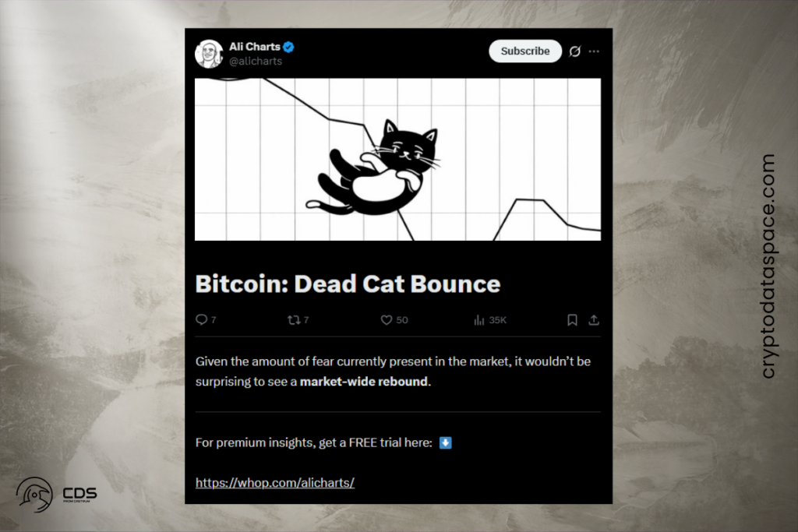
Task: Open the @alicharts handle
Action: (x=256, y=61)
